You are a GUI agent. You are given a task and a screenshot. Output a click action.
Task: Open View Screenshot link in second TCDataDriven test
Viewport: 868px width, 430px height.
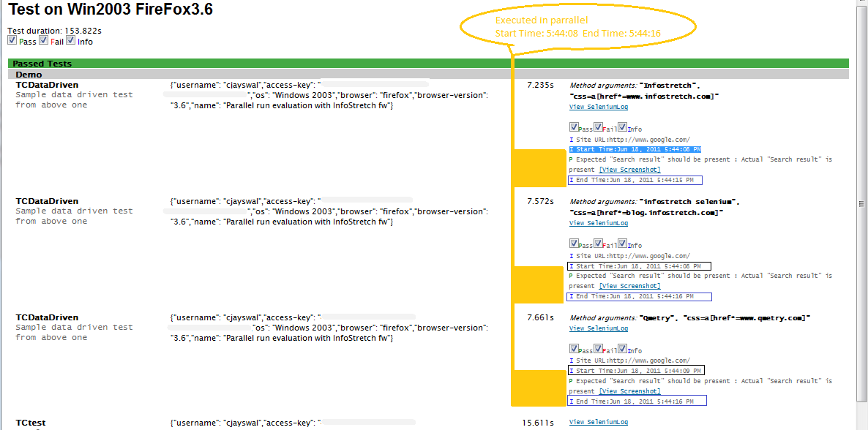tap(629, 286)
